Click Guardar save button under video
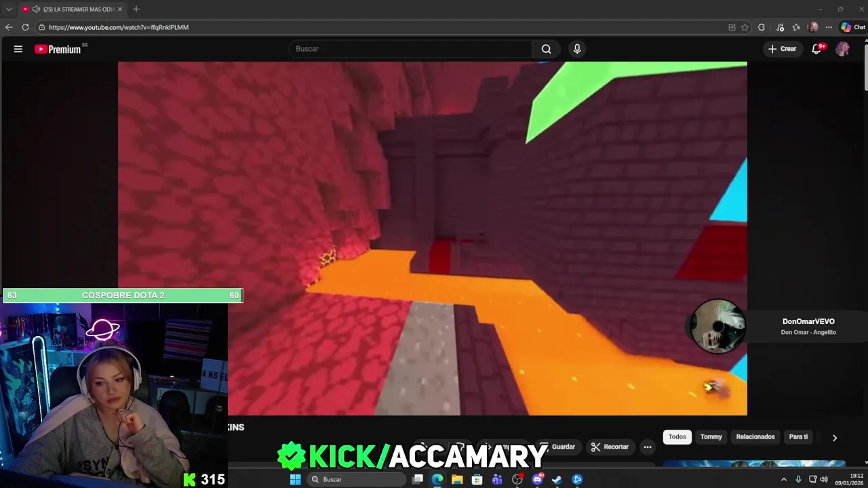This screenshot has width=868, height=488. (x=557, y=447)
